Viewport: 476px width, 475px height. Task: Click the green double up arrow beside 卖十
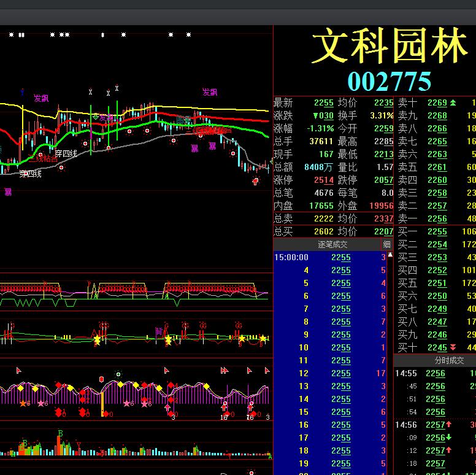453,103
